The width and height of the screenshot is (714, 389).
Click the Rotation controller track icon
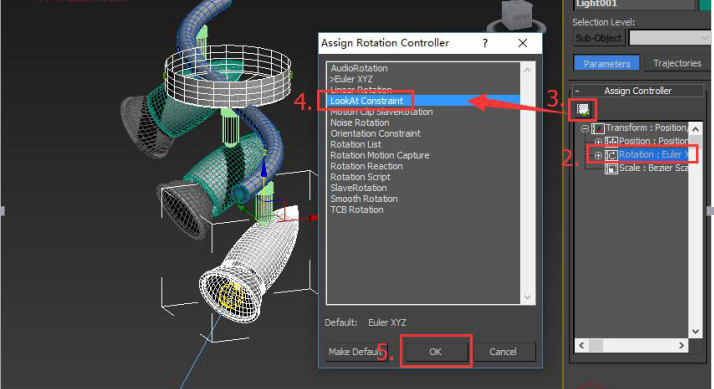(611, 155)
